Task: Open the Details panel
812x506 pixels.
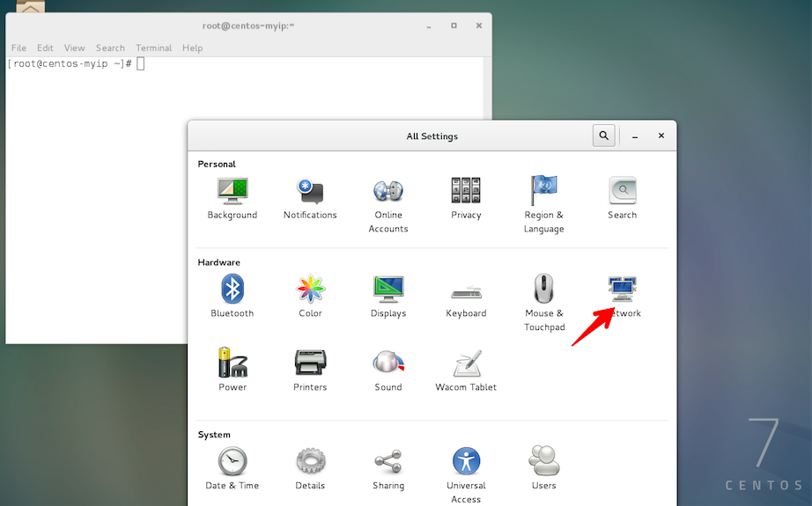Action: [310, 469]
